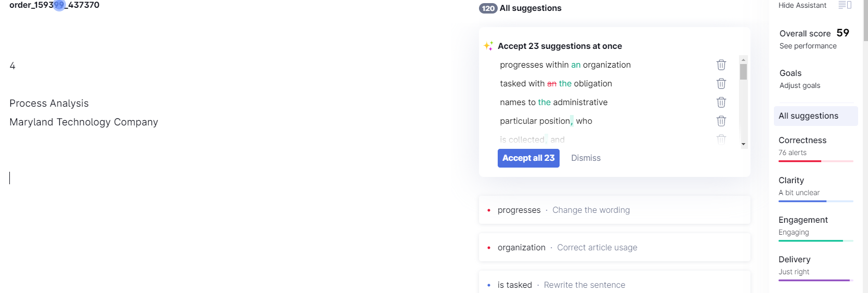Viewport: 868px width, 293px height.
Task: Expand the 'is tasked' Rewrite the sentence card
Action: tap(614, 284)
